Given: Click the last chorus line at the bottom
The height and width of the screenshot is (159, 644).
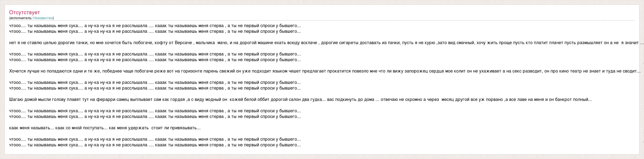Looking at the screenshot, I should pos(155,145).
